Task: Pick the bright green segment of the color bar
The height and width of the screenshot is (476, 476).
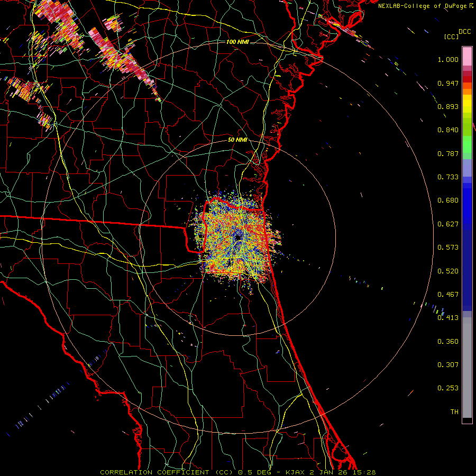Action: click(x=467, y=144)
